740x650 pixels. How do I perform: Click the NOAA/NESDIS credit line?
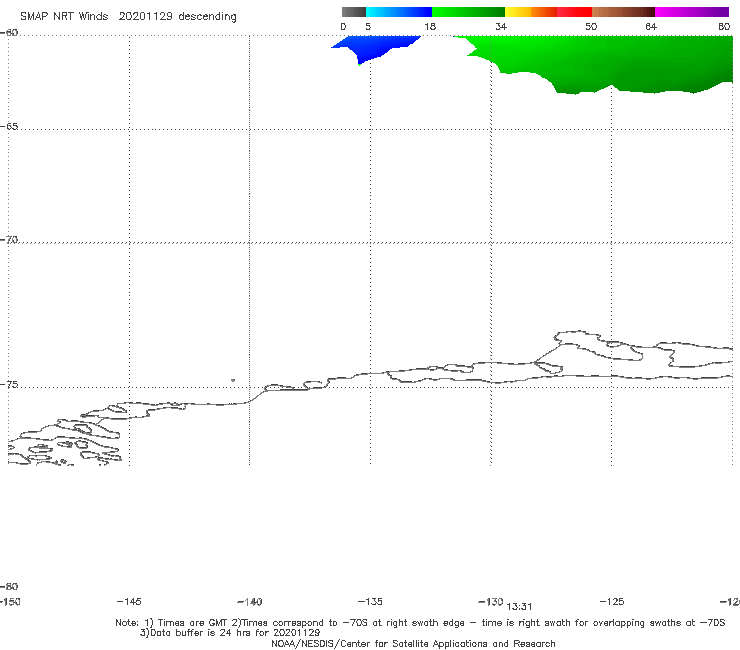click(x=413, y=644)
